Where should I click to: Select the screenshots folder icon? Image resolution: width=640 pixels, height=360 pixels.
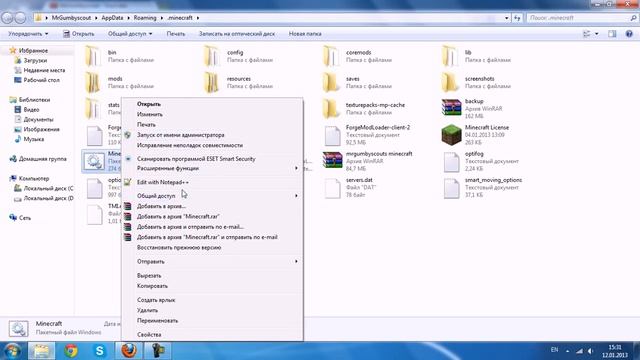[450, 82]
